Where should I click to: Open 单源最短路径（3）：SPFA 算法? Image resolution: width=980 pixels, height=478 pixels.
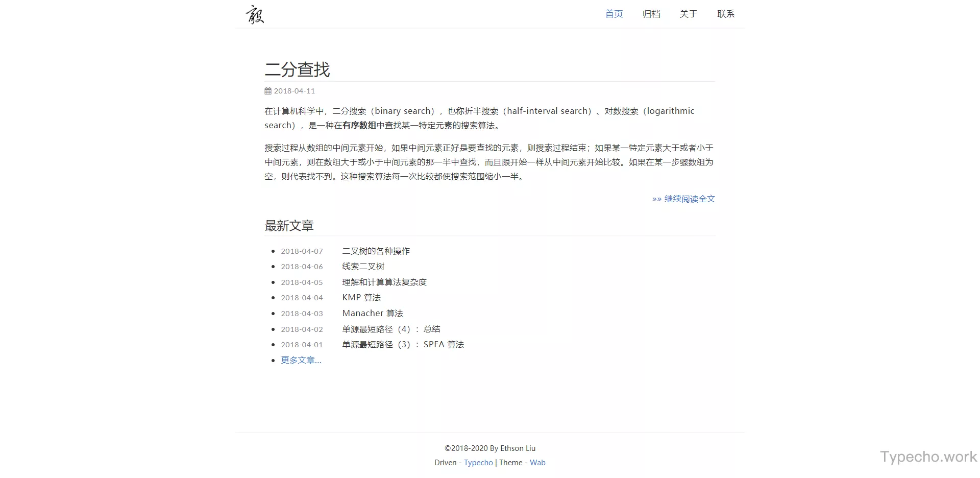pyautogui.click(x=402, y=344)
